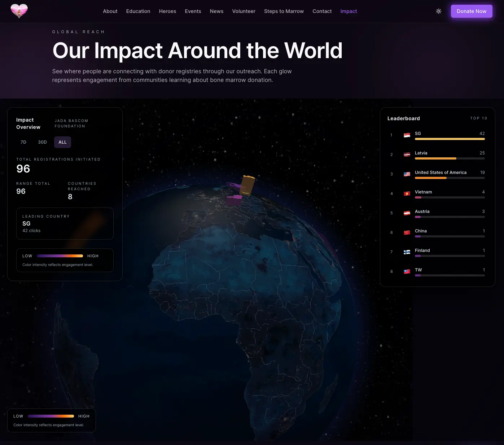The width and height of the screenshot is (504, 445).
Task: Click the LOW to HIGH intensity gradient bar
Action: tap(60, 256)
